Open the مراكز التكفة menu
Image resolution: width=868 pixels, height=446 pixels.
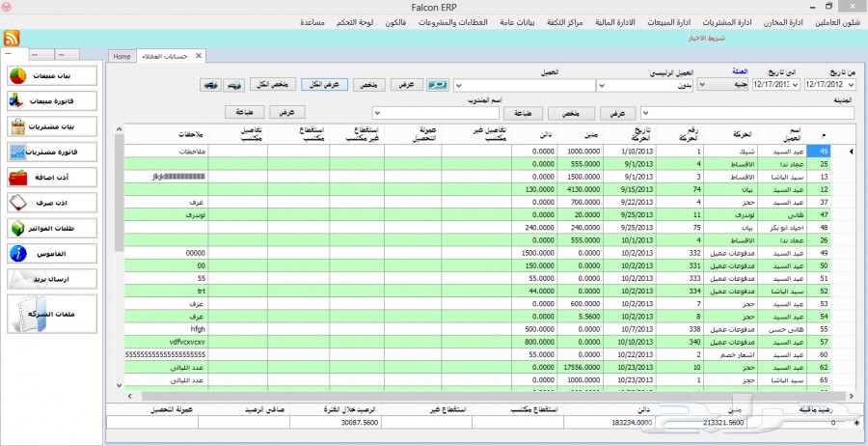(564, 23)
